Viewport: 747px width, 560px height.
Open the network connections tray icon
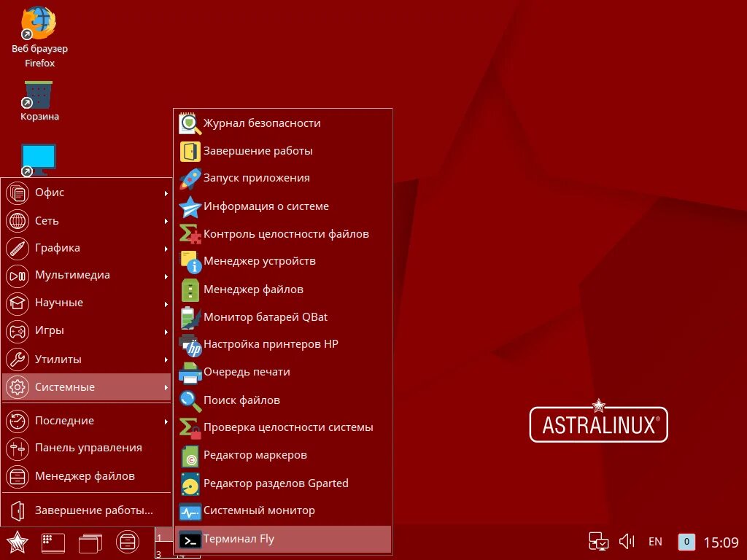point(598,542)
